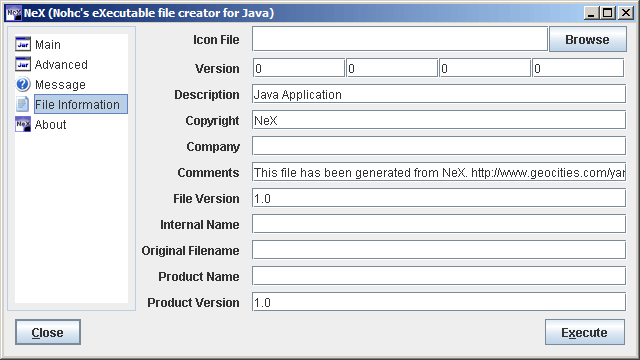Click the fourth Version number field
The image size is (640, 360).
pyautogui.click(x=578, y=68)
